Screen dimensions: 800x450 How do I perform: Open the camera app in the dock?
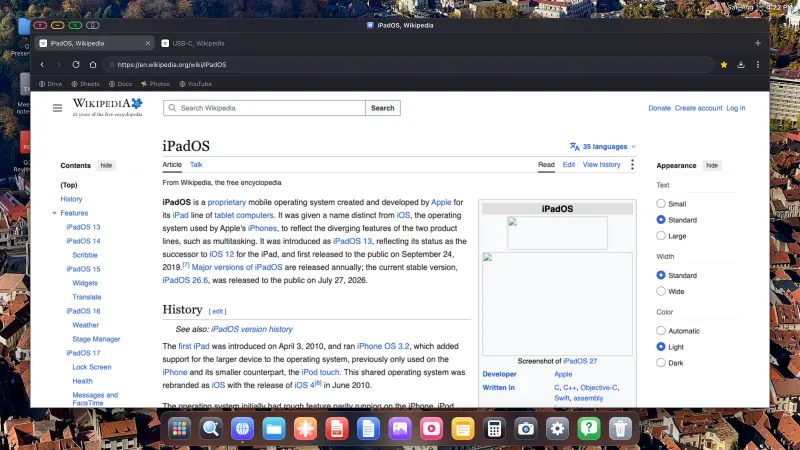click(x=526, y=429)
